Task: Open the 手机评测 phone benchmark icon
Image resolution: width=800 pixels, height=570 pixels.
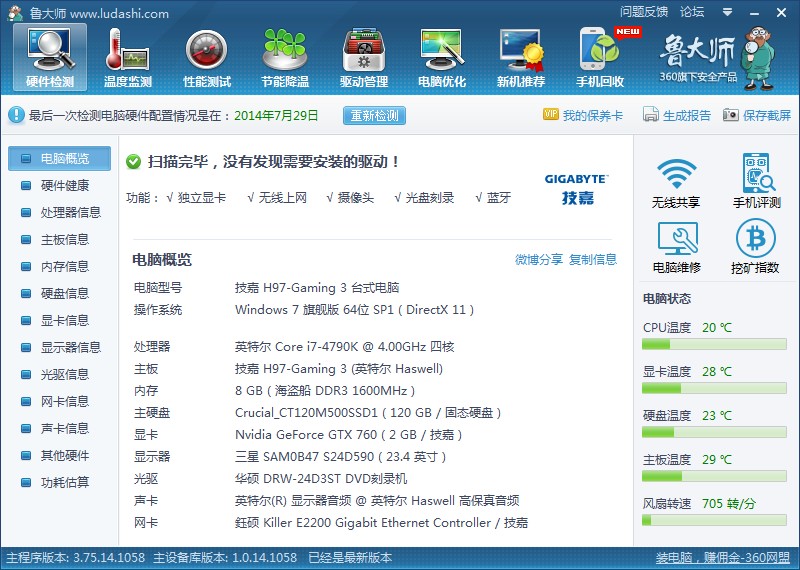Action: pos(756,182)
